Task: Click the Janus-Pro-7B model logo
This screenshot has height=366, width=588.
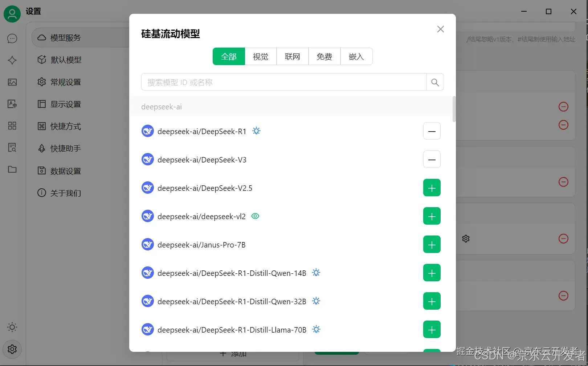Action: [148, 245]
